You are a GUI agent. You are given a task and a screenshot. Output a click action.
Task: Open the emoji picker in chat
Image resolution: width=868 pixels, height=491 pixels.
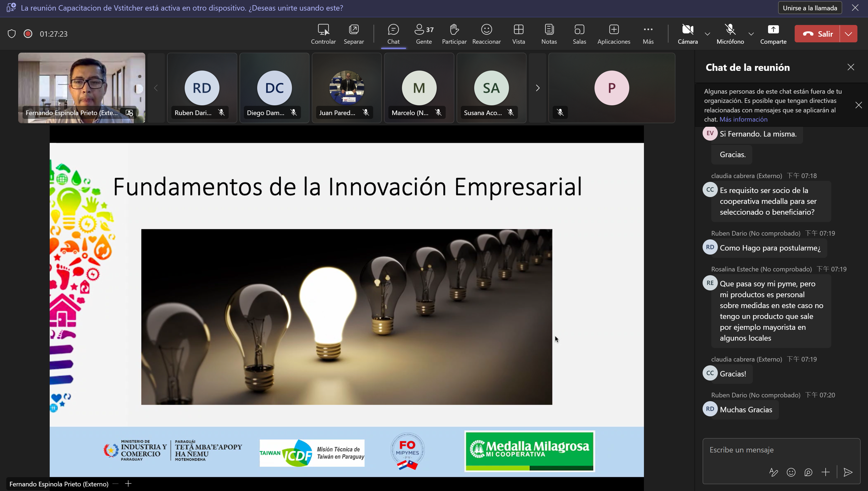(x=791, y=472)
